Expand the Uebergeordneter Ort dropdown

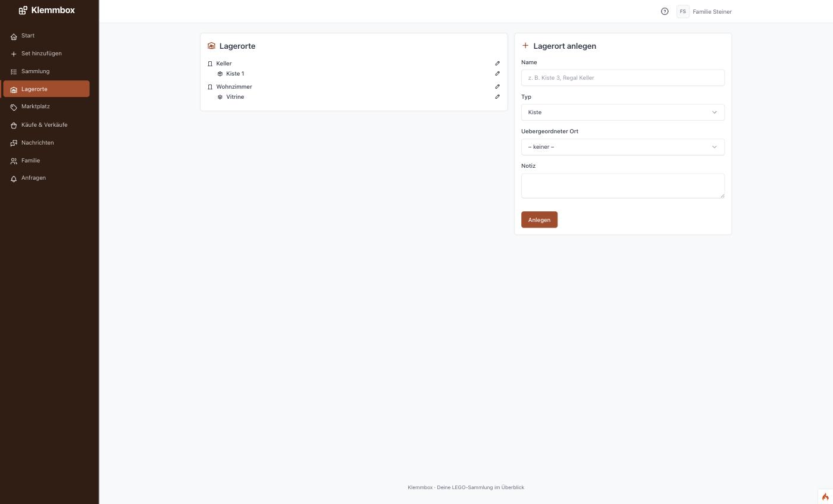coord(622,147)
